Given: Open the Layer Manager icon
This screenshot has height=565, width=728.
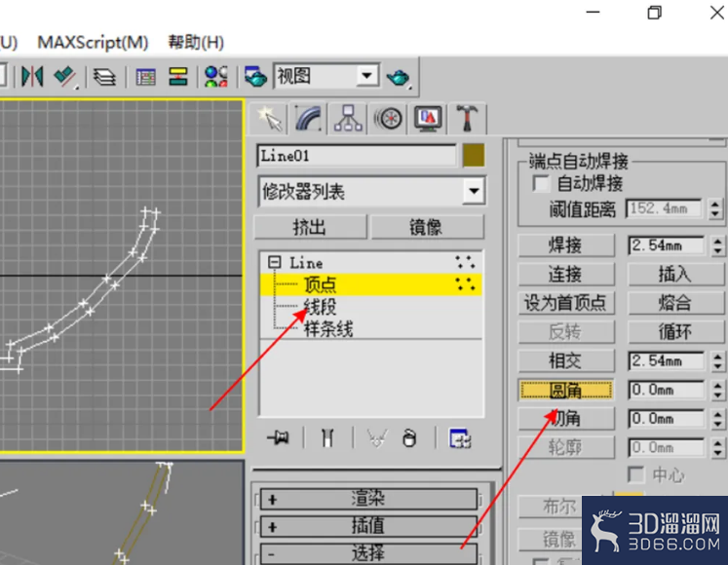Looking at the screenshot, I should [x=104, y=77].
